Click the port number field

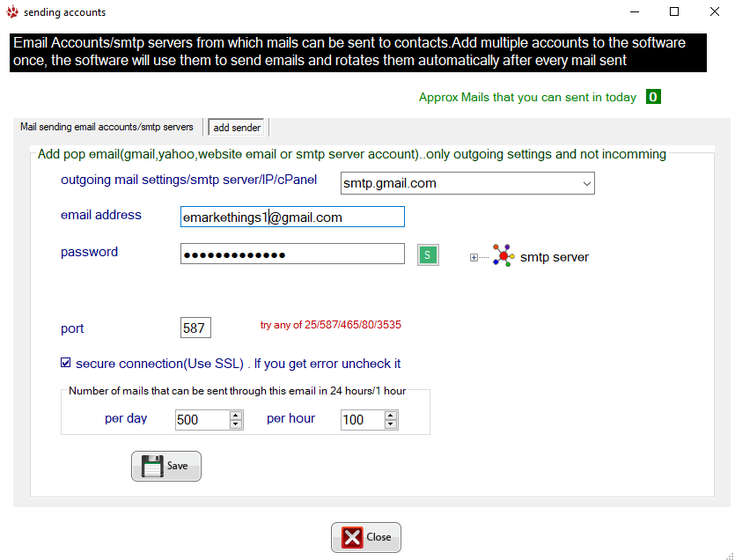(x=195, y=328)
